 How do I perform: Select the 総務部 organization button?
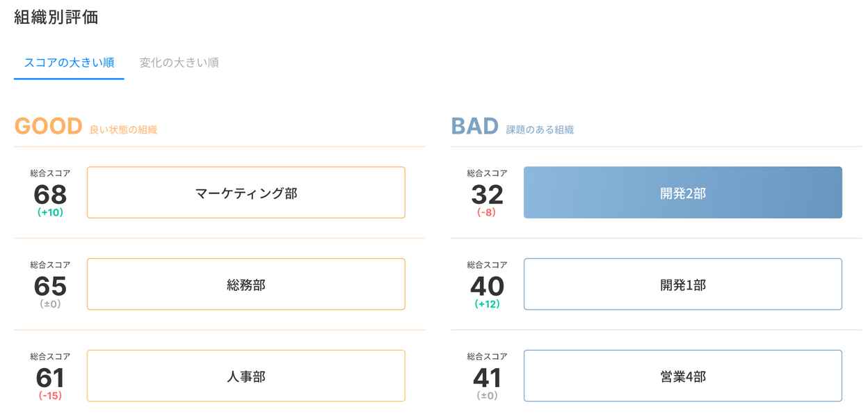click(x=246, y=285)
